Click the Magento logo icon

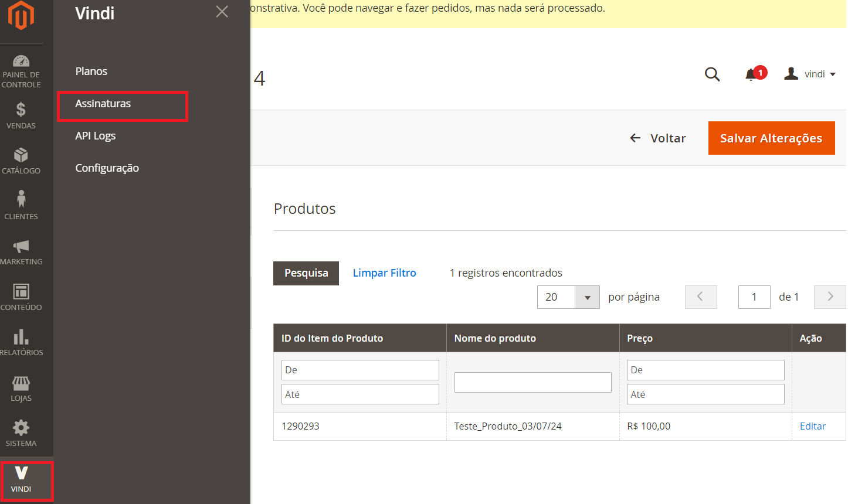pyautogui.click(x=21, y=15)
